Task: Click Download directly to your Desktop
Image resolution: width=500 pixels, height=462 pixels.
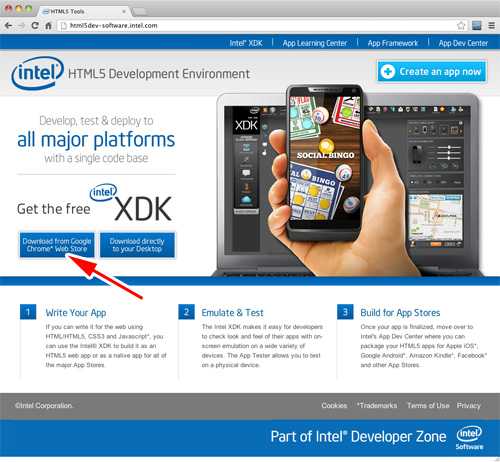Action: [137, 245]
